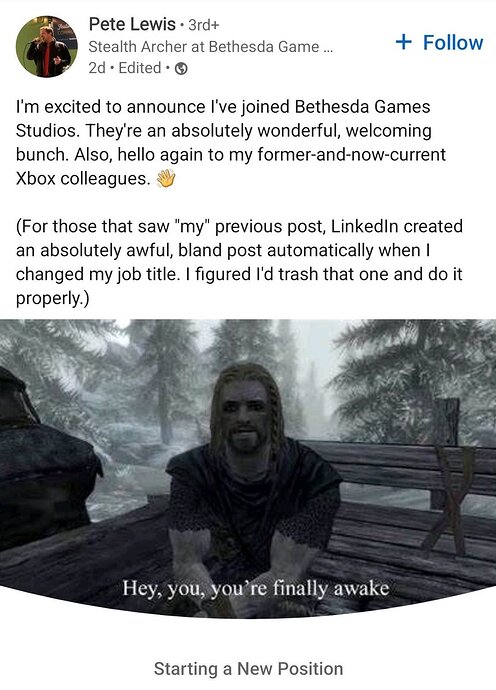Screen dimensions: 496x690
Task: Open the Stealth Archer at Bethesda headline
Action: (210, 47)
